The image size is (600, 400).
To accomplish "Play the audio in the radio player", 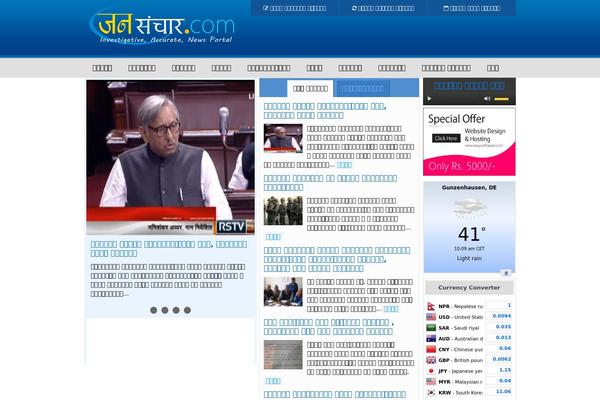I will (429, 99).
